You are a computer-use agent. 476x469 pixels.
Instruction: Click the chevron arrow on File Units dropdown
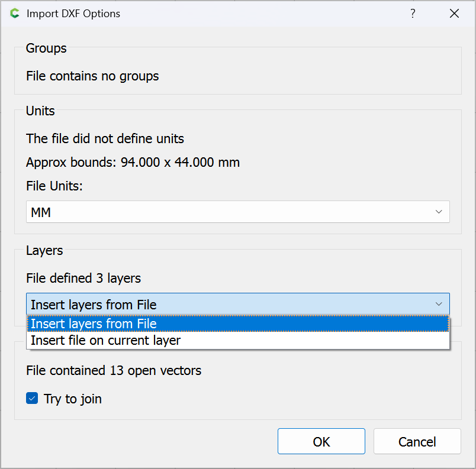click(x=439, y=212)
